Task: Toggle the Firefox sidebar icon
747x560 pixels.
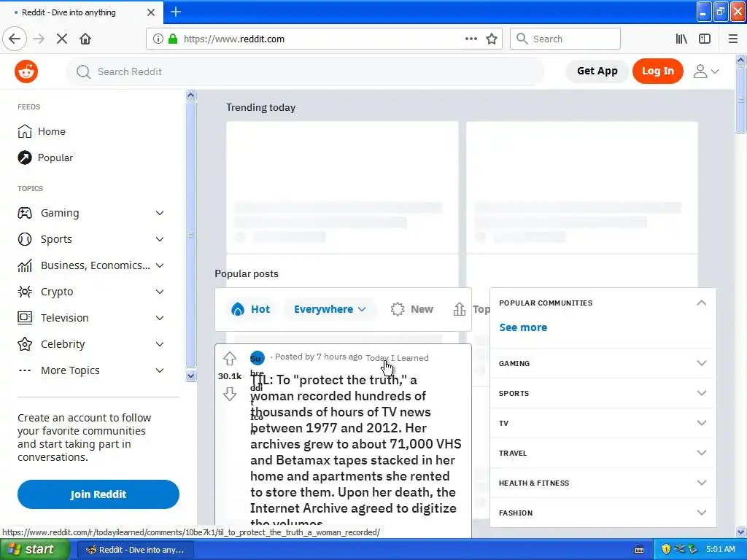Action: 705,39
